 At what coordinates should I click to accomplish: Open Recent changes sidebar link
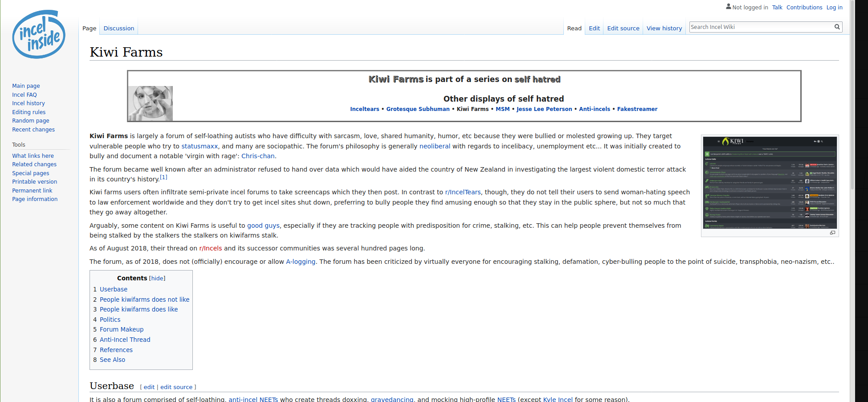point(33,130)
